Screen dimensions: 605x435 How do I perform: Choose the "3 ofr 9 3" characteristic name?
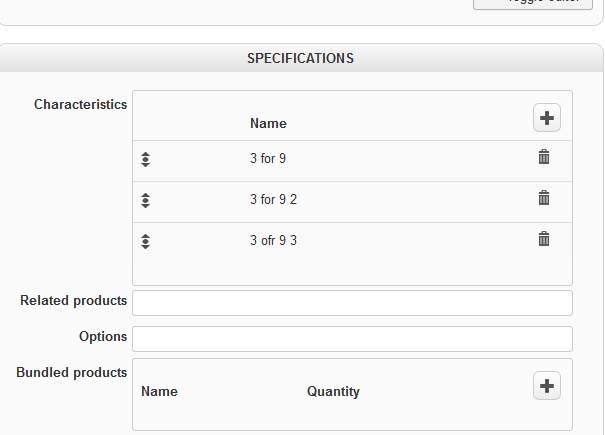click(x=273, y=241)
